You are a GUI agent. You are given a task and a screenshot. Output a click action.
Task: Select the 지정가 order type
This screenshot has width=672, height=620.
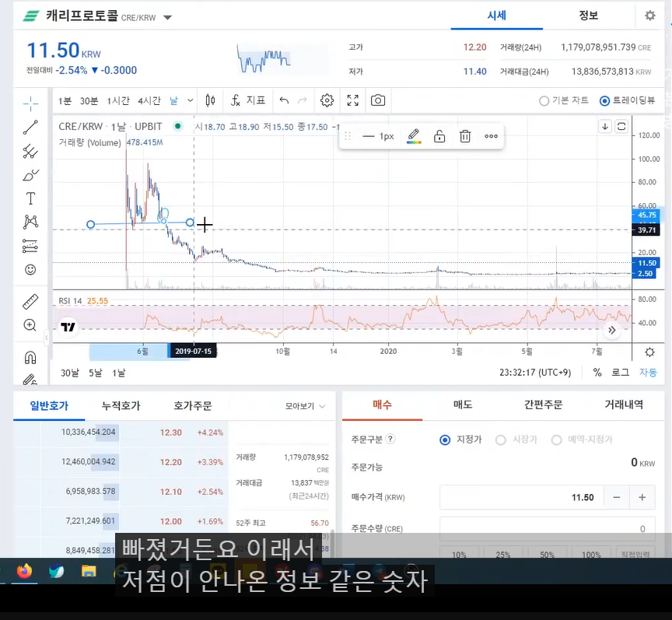coord(445,440)
